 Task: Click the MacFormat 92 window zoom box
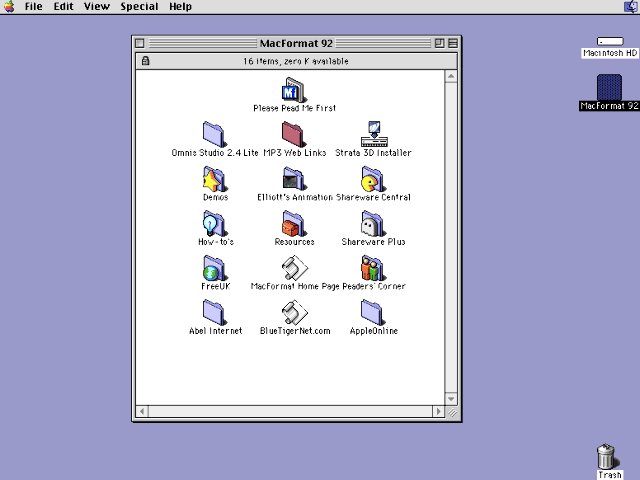440,43
